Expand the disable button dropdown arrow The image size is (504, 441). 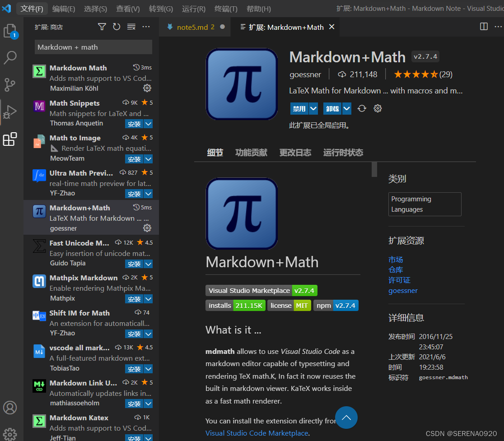(x=313, y=109)
